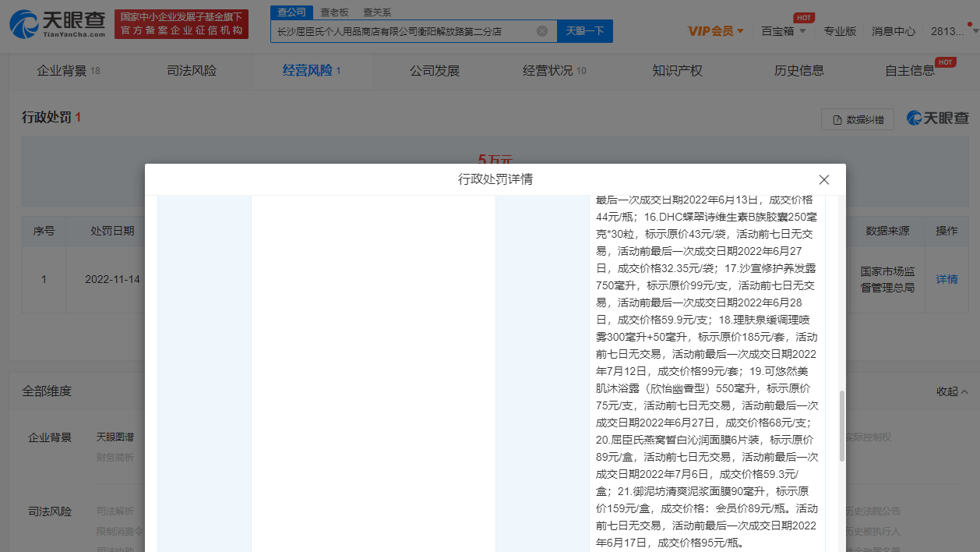
Task: Click the Tianyancha logo
Action: point(58,25)
